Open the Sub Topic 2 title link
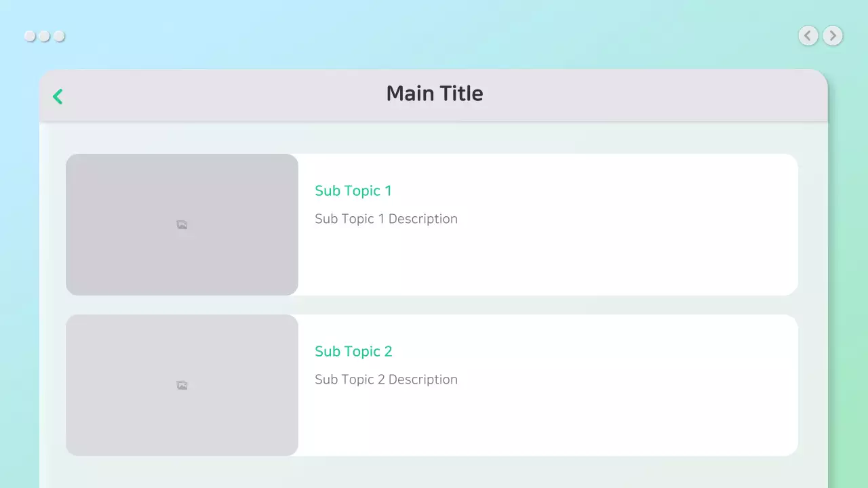868x488 pixels. click(353, 352)
